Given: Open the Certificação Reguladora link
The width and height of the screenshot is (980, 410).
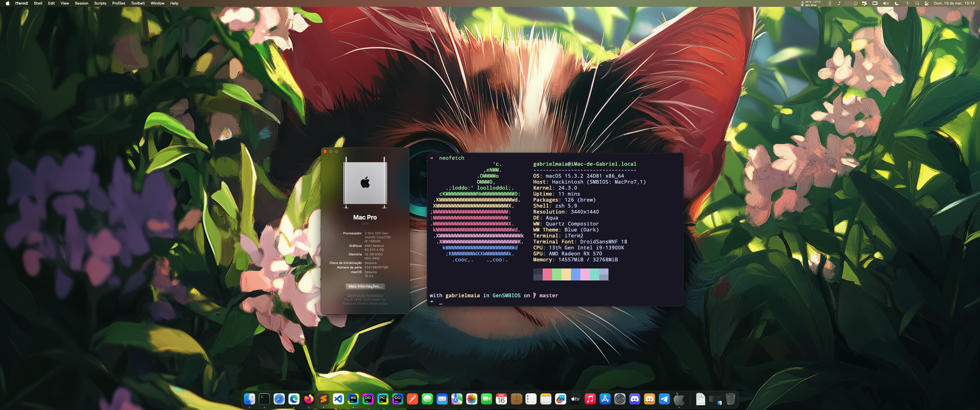Looking at the screenshot, I should 365,296.
